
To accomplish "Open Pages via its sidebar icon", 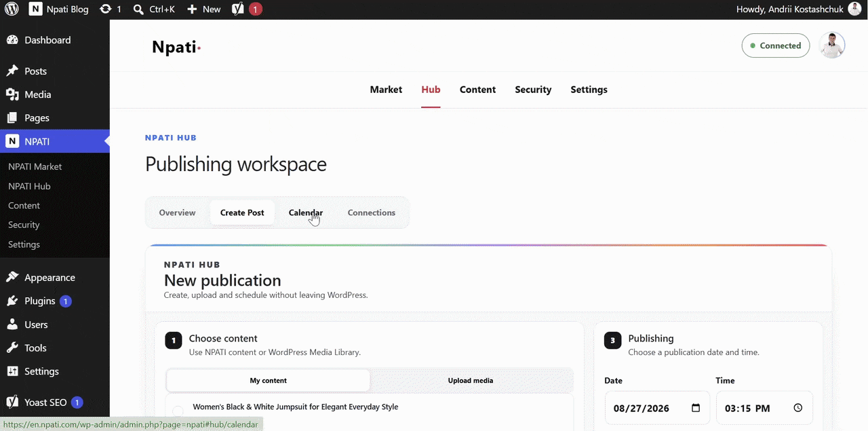I will tap(12, 118).
